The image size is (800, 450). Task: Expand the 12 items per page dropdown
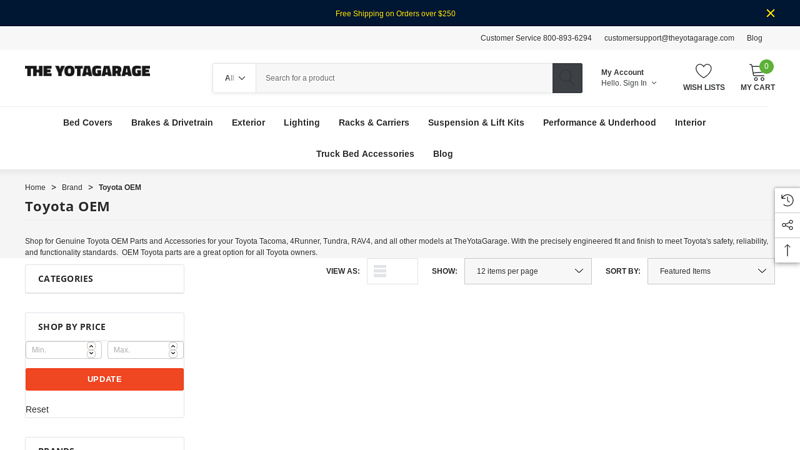pos(527,271)
